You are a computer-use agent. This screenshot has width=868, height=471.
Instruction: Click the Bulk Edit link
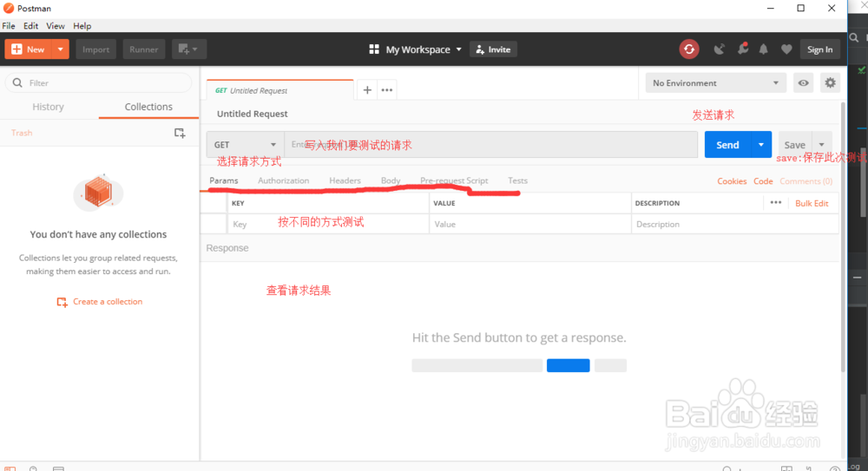click(x=812, y=203)
